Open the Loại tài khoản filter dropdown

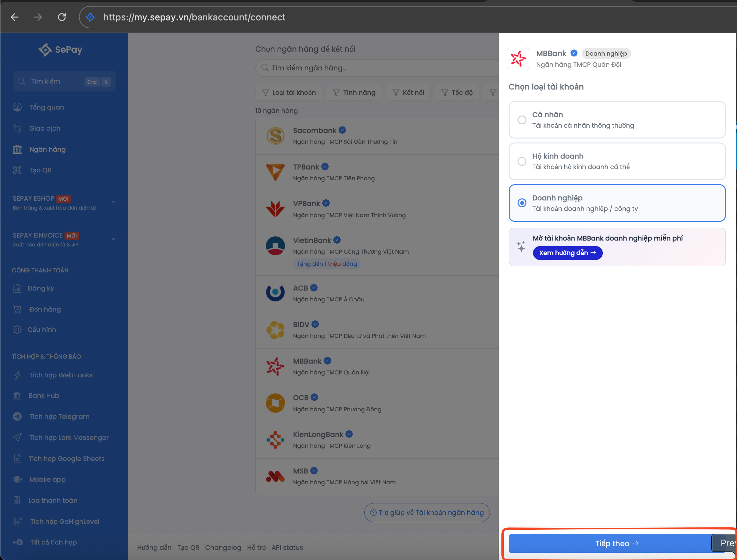click(289, 93)
